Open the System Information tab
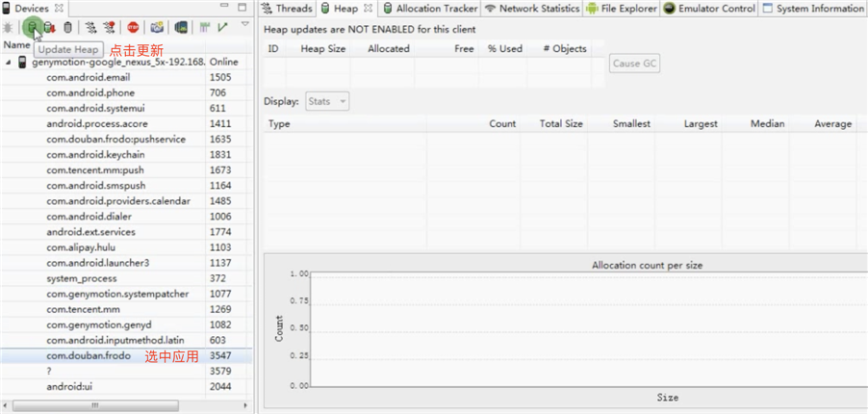868x414 pixels. click(x=814, y=9)
